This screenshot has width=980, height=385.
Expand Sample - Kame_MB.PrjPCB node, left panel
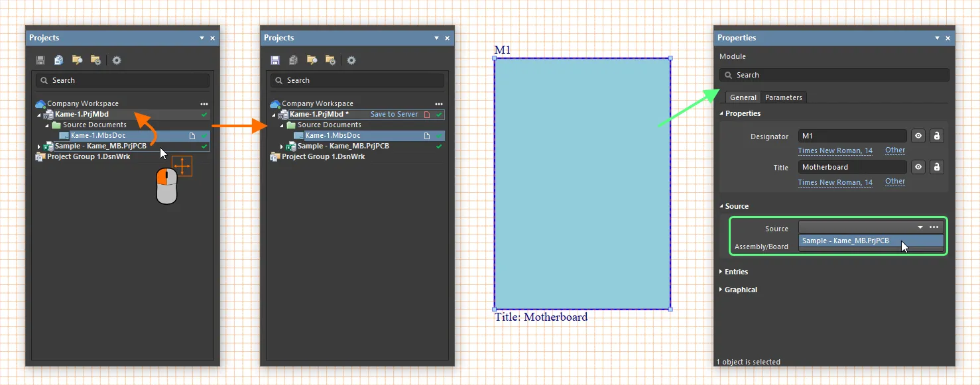(39, 146)
